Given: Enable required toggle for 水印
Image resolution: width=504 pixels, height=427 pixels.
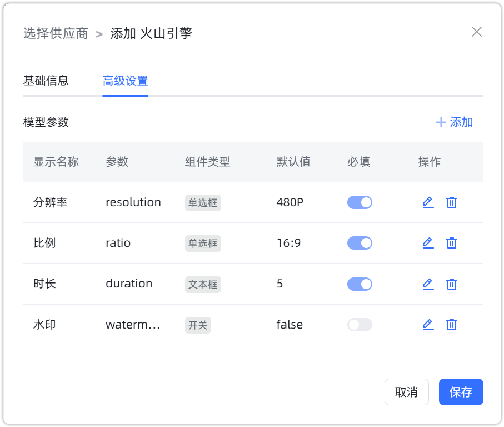Looking at the screenshot, I should click(360, 324).
